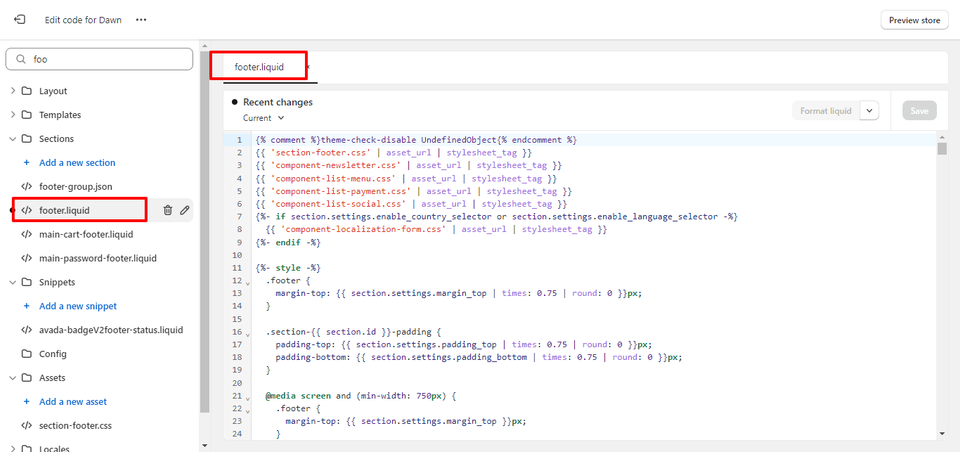Click Add a new asset link
The image size is (960, 452).
click(73, 402)
